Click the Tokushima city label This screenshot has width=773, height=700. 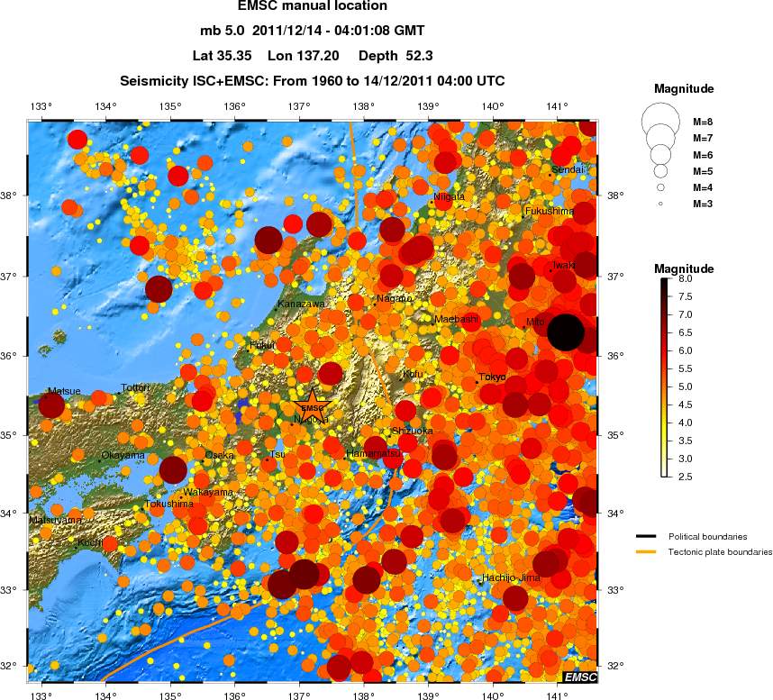coord(168,504)
